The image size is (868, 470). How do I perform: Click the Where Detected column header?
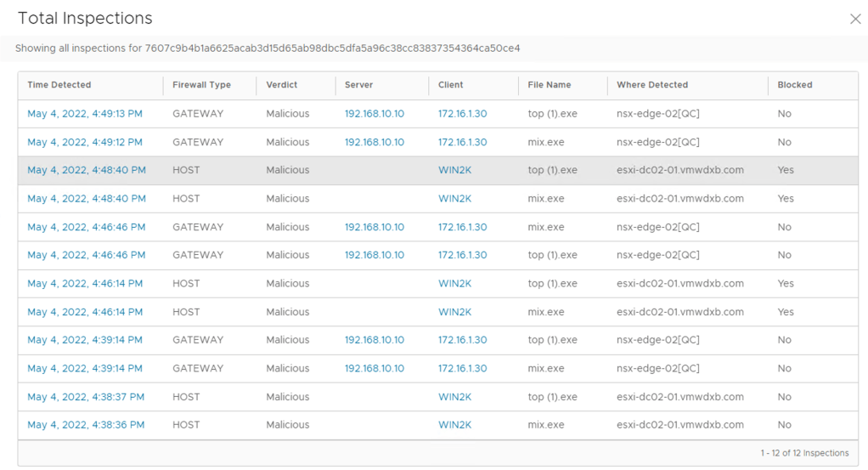point(652,85)
